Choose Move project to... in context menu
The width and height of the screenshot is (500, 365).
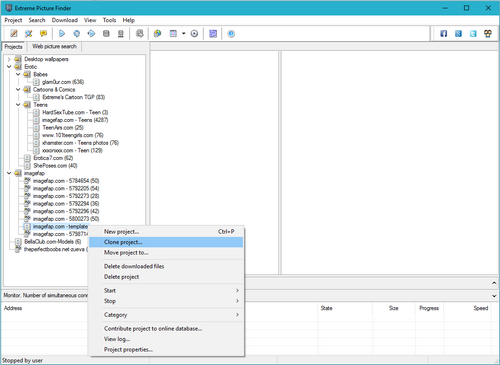167,253
